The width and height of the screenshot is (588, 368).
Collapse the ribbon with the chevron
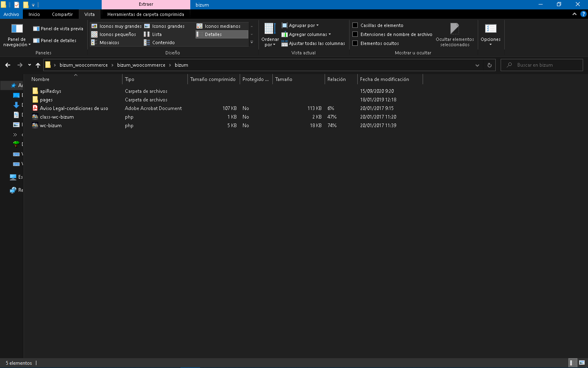(575, 14)
